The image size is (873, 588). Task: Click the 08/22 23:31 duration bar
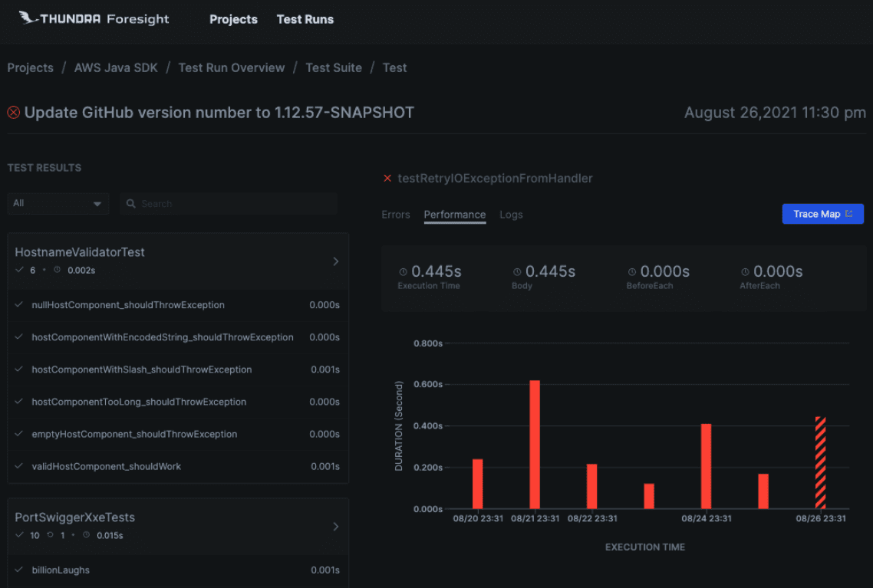[591, 486]
